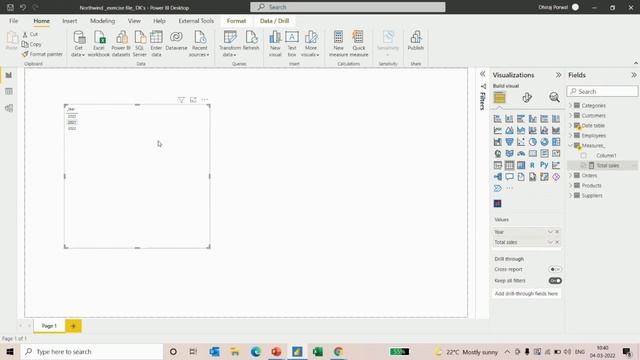Switch to Data view in left sidebar
The width and height of the screenshot is (640, 360).
[9, 91]
